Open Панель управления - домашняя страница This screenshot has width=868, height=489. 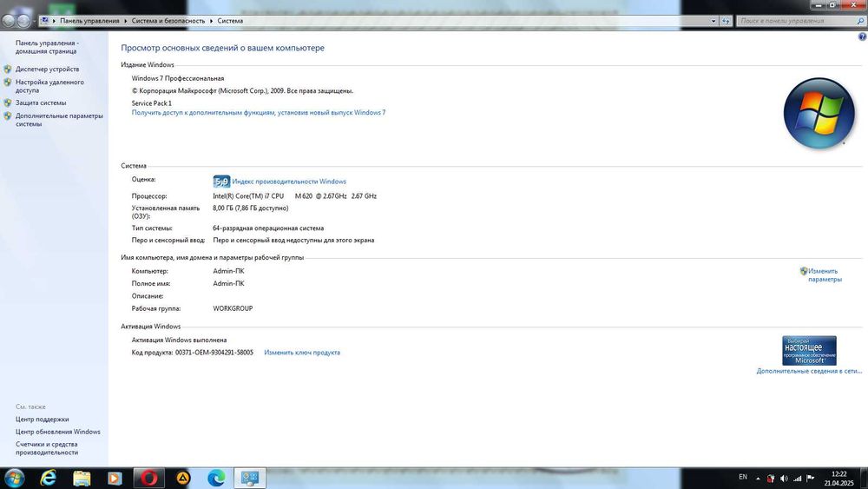tap(47, 47)
